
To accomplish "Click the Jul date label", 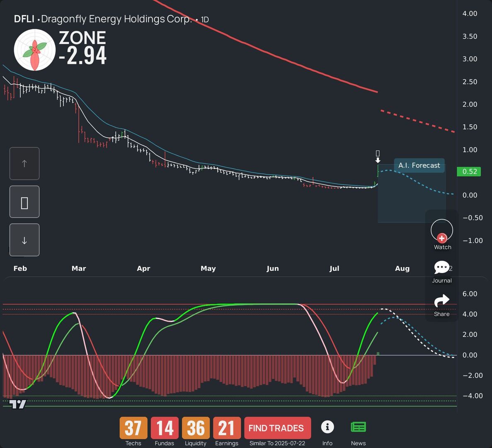I will [x=334, y=268].
